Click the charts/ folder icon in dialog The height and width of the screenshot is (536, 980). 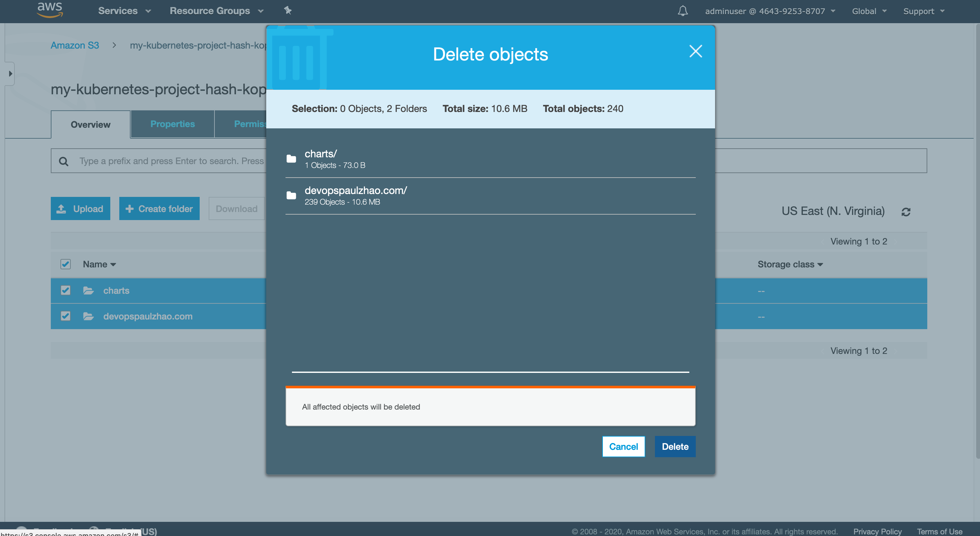click(x=291, y=159)
